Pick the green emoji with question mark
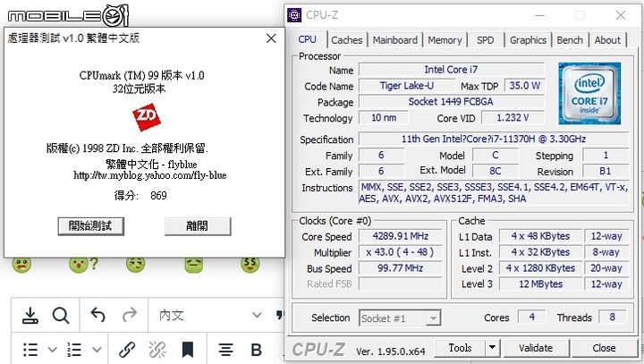 pos(83,265)
